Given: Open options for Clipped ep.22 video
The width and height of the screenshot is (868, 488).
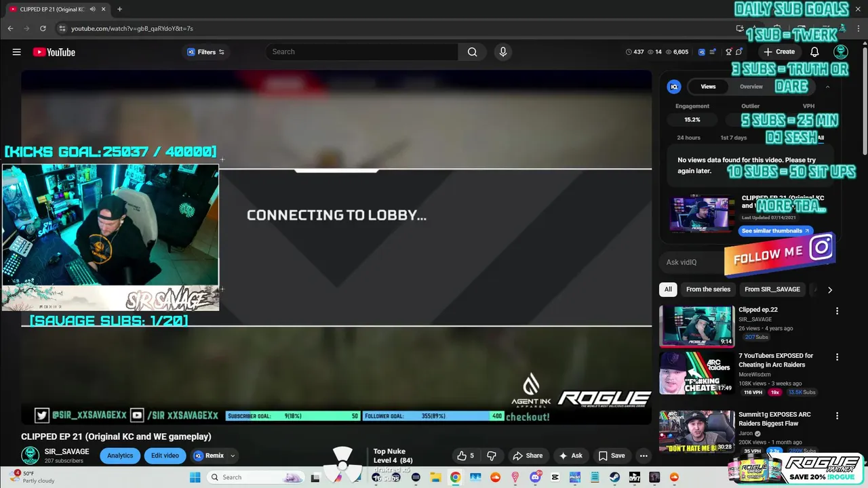Looking at the screenshot, I should pos(837,311).
